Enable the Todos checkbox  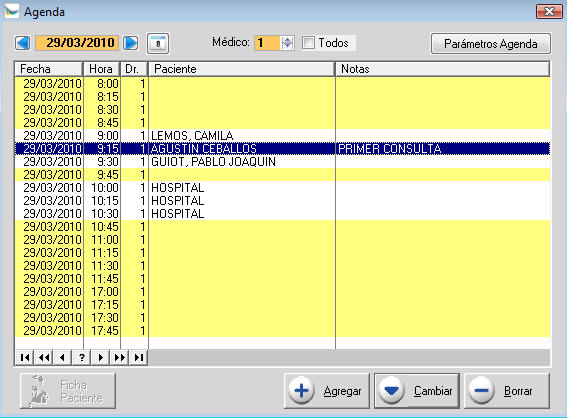pos(308,43)
